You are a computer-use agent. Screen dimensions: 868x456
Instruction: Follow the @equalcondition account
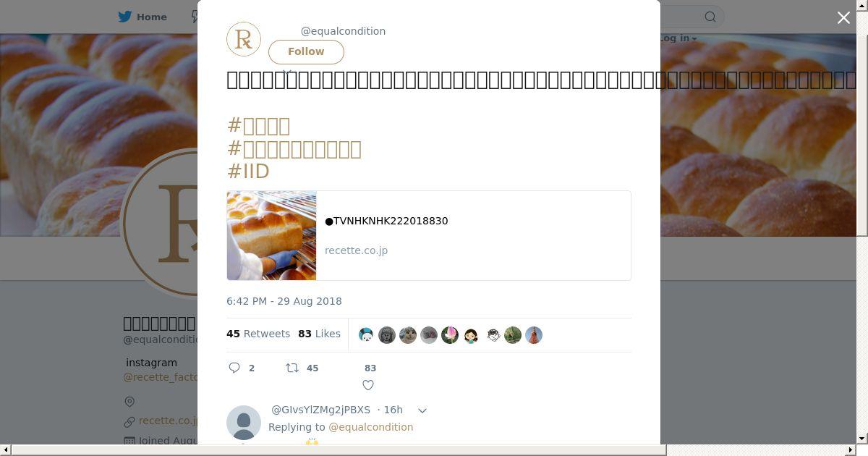306,51
